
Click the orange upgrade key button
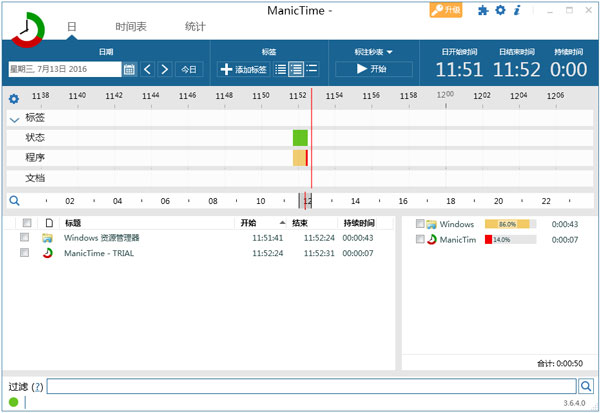tap(446, 10)
